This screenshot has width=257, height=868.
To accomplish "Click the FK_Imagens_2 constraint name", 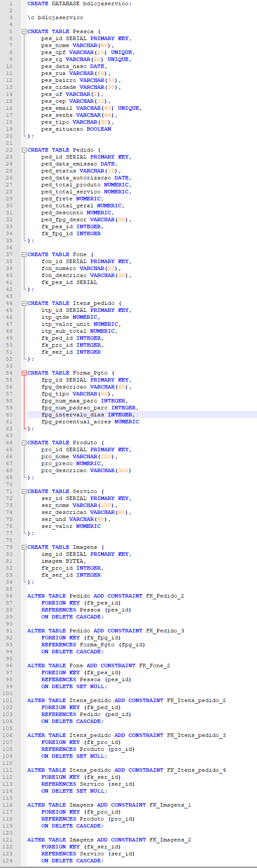I will (x=170, y=840).
